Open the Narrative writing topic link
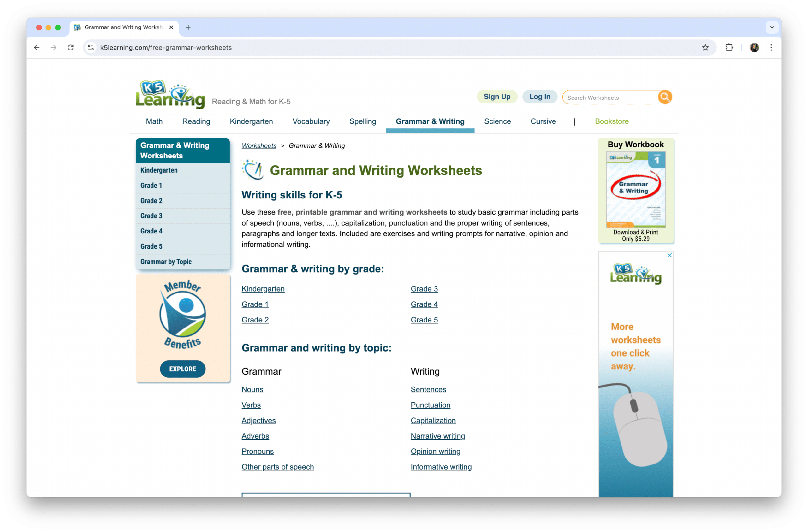The height and width of the screenshot is (532, 808). click(x=437, y=435)
